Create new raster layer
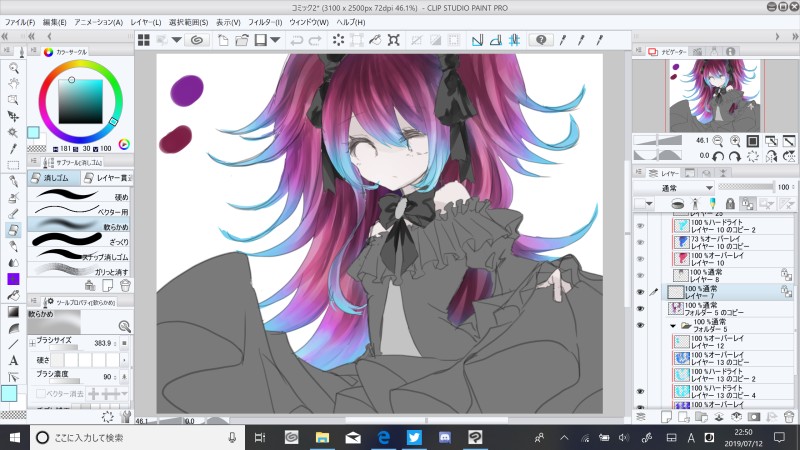The image size is (800, 450). tap(666, 417)
